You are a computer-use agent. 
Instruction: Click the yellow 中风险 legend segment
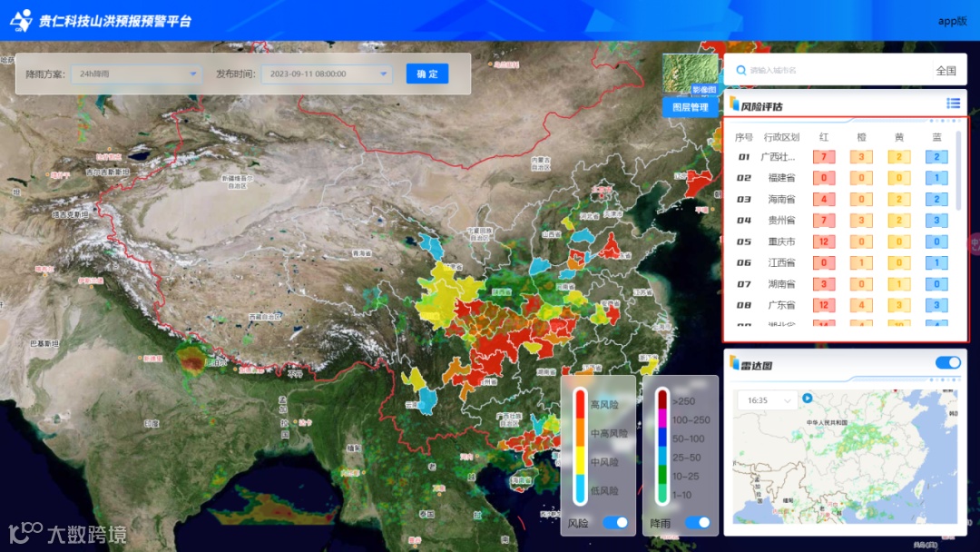580,461
